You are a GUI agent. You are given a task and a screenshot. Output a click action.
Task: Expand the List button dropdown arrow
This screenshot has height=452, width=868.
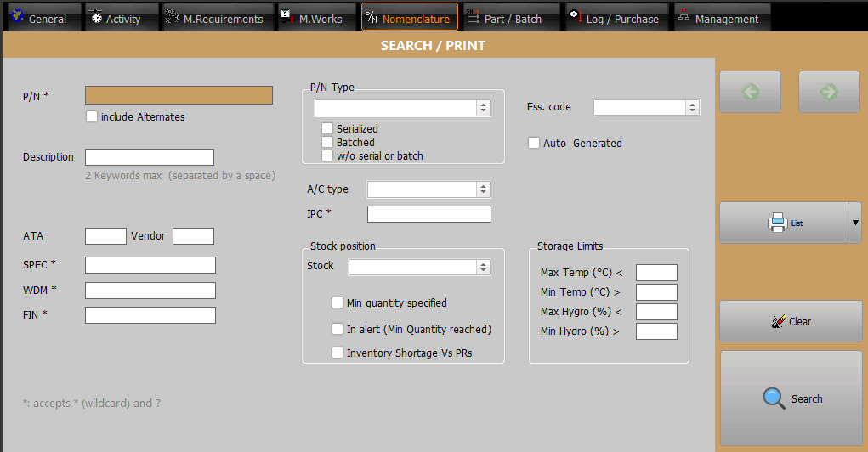855,223
